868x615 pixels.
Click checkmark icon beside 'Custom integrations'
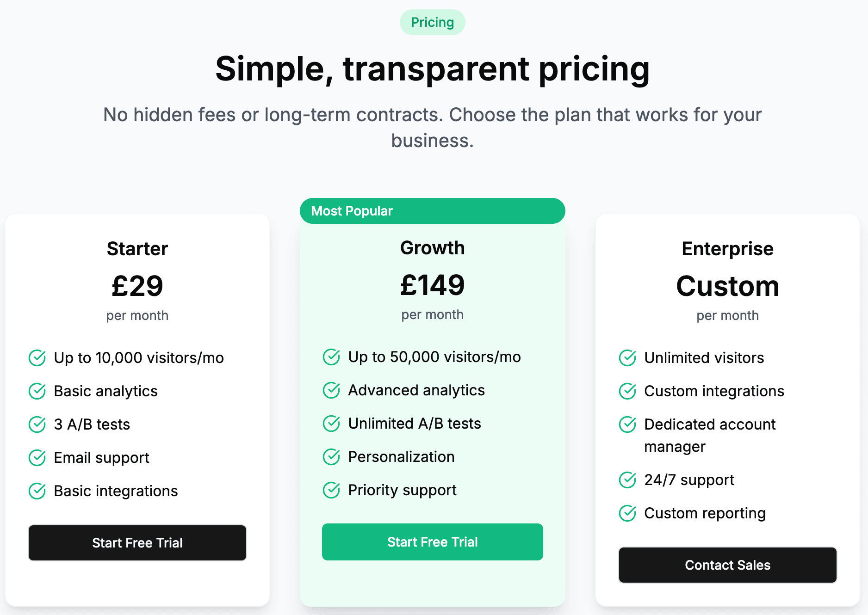pos(627,391)
